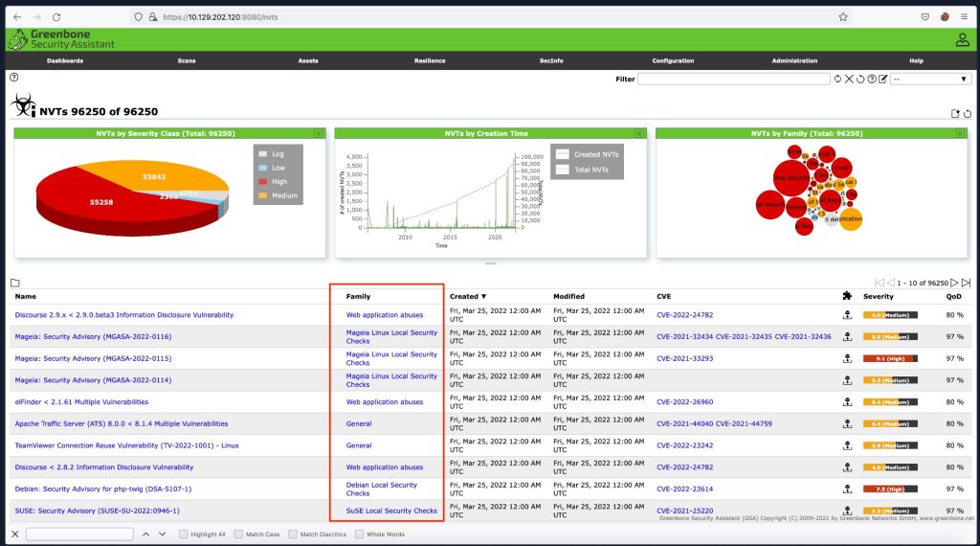Toggle the Medium legend entry in severity chart

tap(278, 195)
